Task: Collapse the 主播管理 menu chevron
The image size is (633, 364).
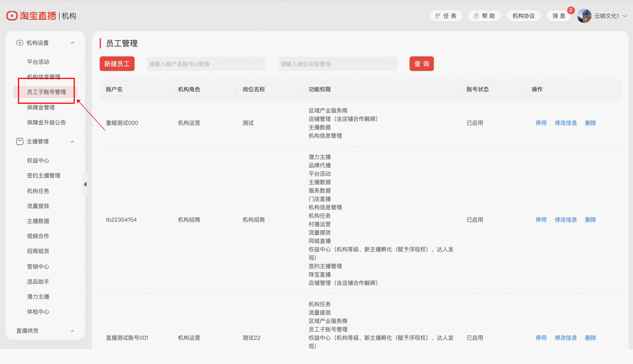Action: 72,142
